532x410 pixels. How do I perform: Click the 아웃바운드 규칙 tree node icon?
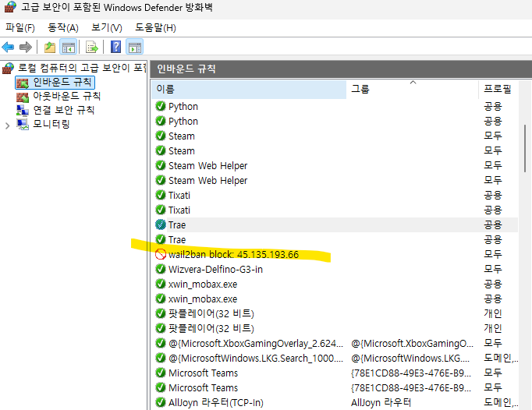23,97
